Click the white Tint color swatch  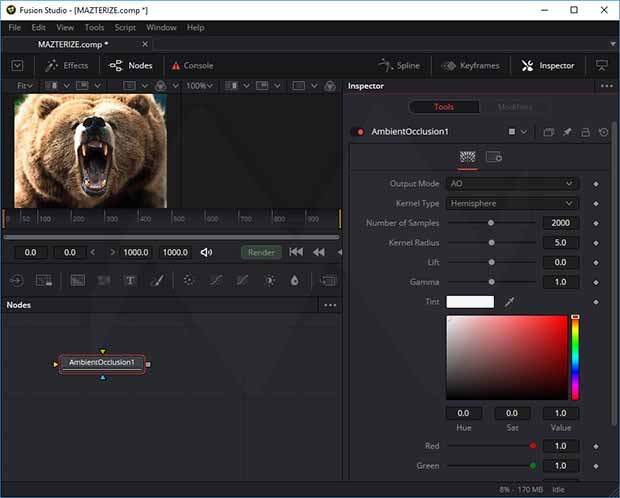click(470, 302)
